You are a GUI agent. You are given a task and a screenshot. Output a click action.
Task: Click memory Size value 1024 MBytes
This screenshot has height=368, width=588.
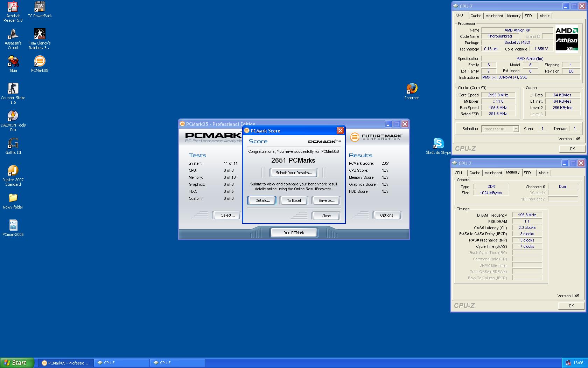pos(491,193)
